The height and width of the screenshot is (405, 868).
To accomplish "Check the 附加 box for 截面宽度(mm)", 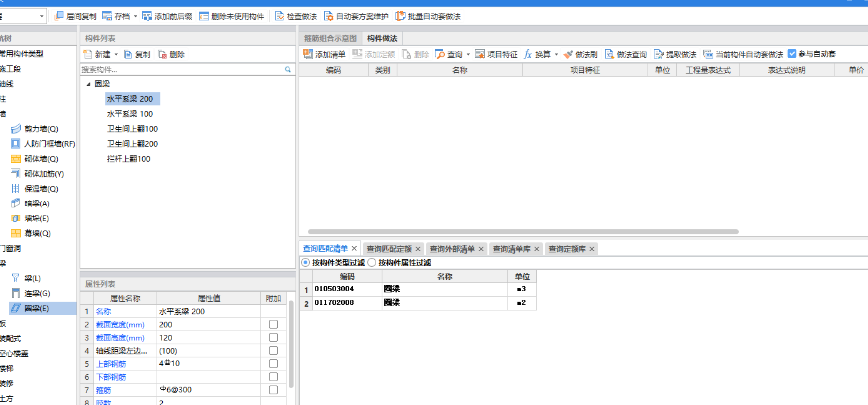I will pyautogui.click(x=273, y=324).
